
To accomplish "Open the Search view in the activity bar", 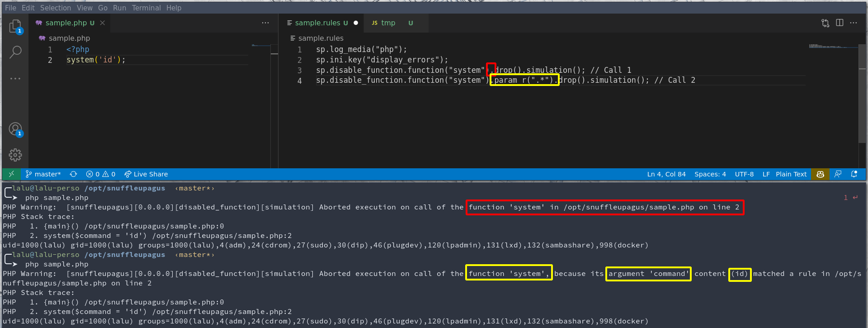I will coord(15,52).
